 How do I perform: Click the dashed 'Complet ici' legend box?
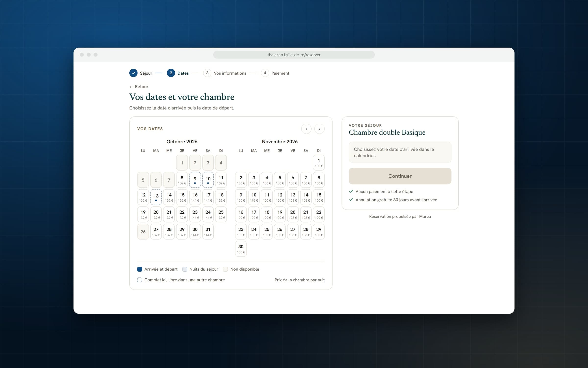(140, 280)
